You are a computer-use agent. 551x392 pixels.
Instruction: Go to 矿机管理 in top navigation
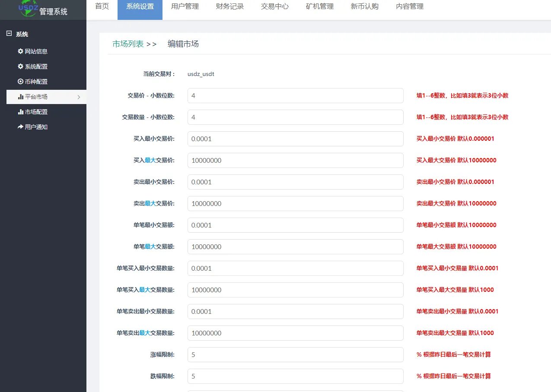pos(319,6)
